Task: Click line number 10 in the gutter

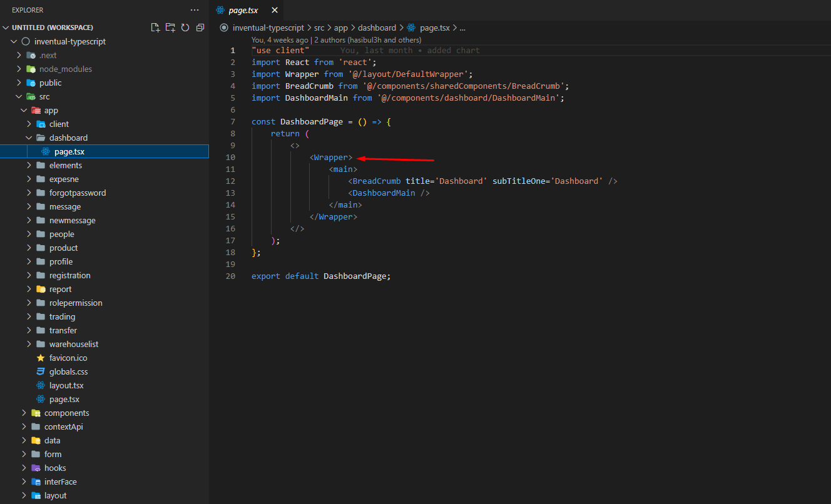Action: click(x=231, y=158)
